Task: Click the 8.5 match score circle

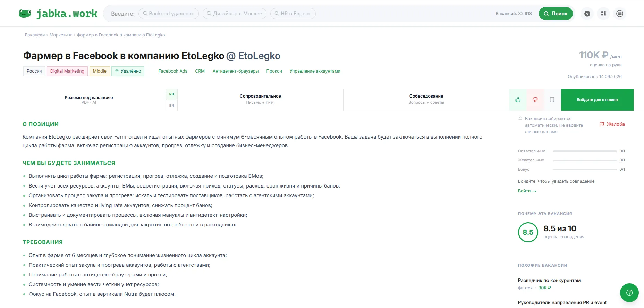Action: (x=528, y=232)
